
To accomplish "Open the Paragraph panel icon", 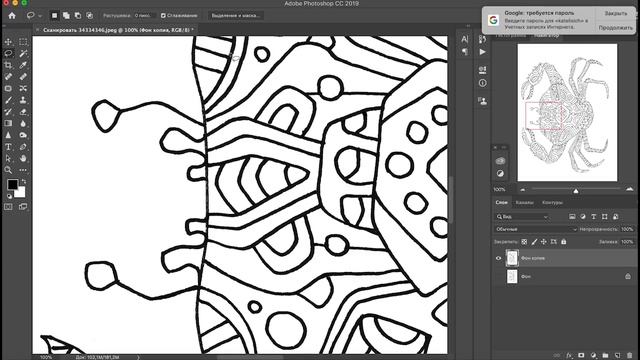I will point(465,52).
